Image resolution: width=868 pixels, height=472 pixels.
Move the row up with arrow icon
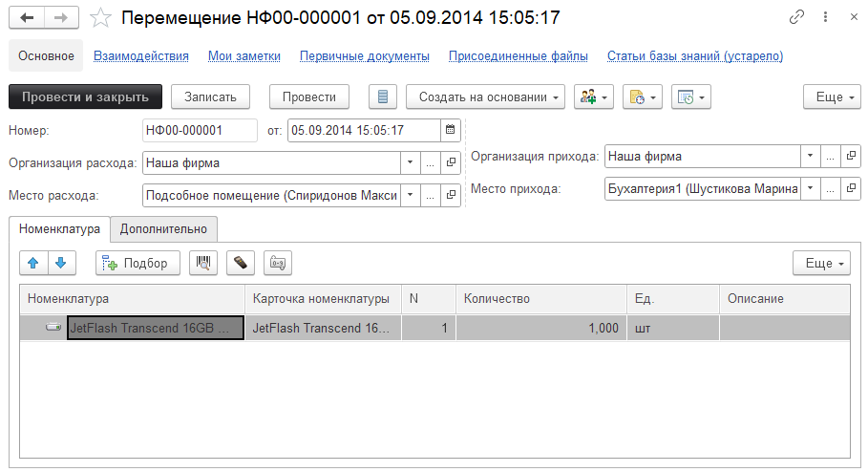(32, 264)
